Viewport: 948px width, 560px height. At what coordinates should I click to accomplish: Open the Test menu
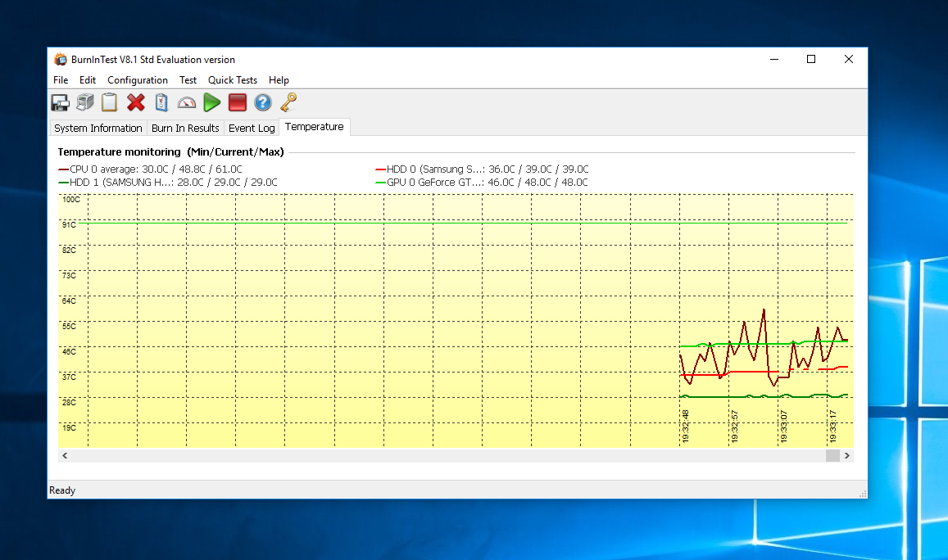[188, 79]
